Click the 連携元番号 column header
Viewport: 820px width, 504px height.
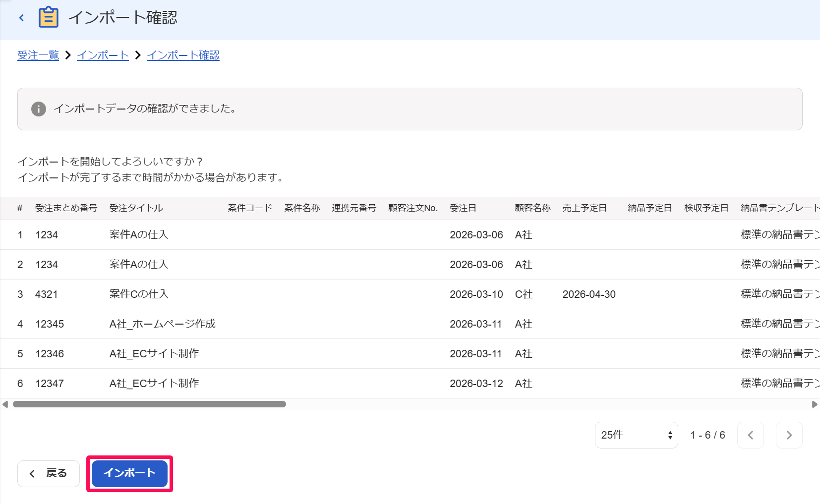[x=354, y=208]
